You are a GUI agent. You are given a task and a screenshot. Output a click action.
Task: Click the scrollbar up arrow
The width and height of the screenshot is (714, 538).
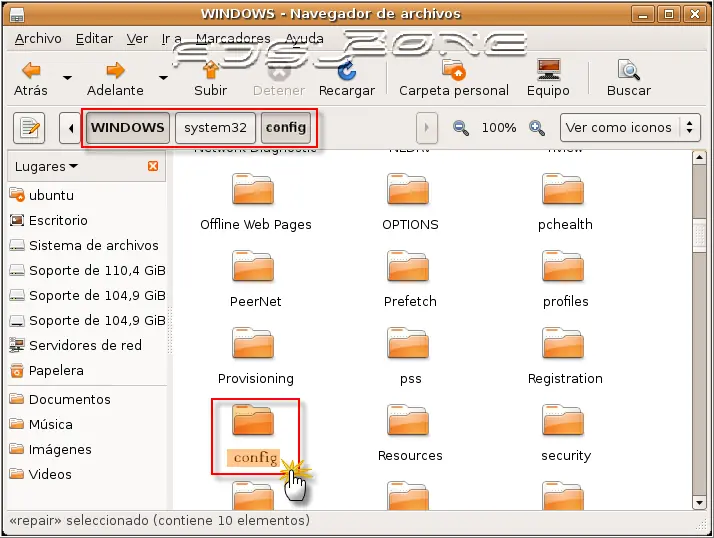[x=699, y=158]
